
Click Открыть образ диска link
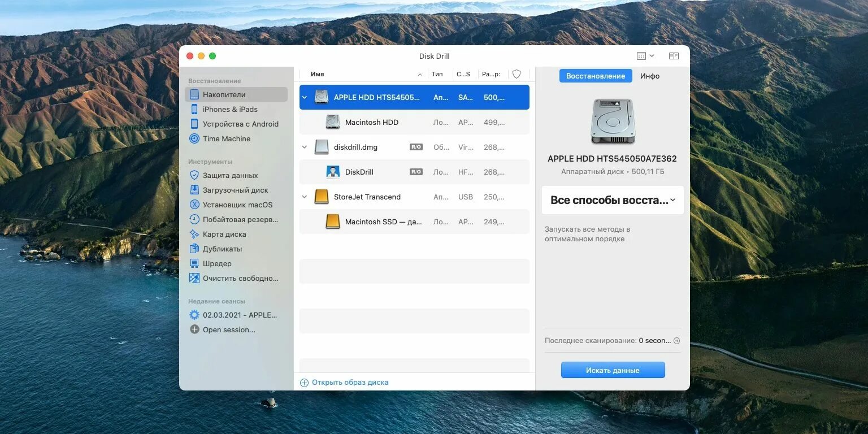pos(344,383)
